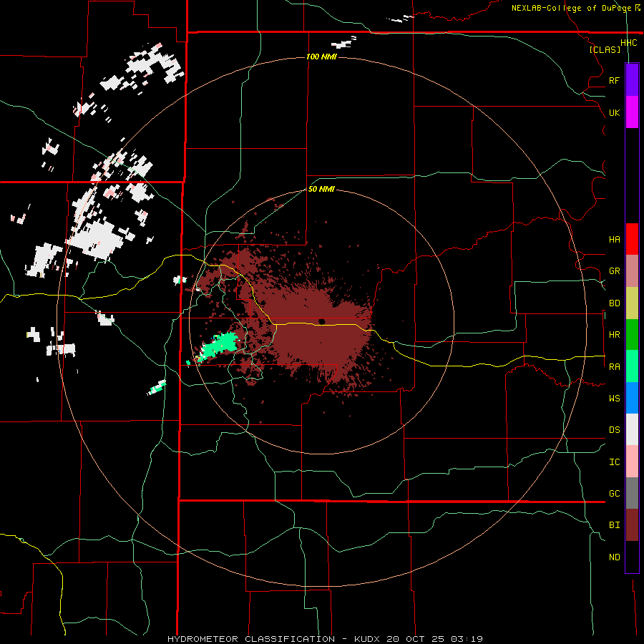
Task: Click the RF legend label
Action: (614, 80)
